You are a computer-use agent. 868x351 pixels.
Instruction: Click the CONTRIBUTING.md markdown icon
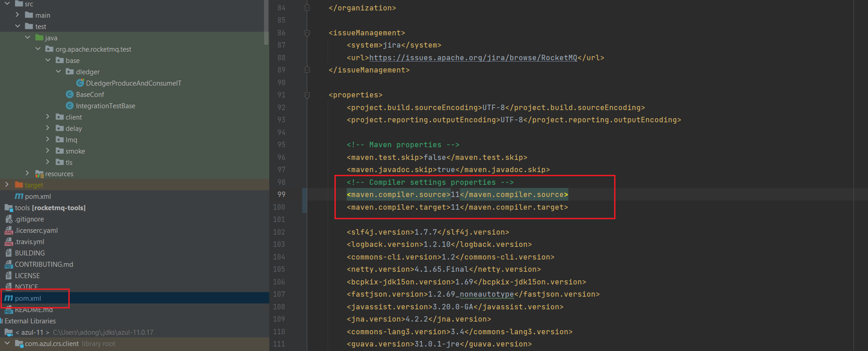pos(9,264)
